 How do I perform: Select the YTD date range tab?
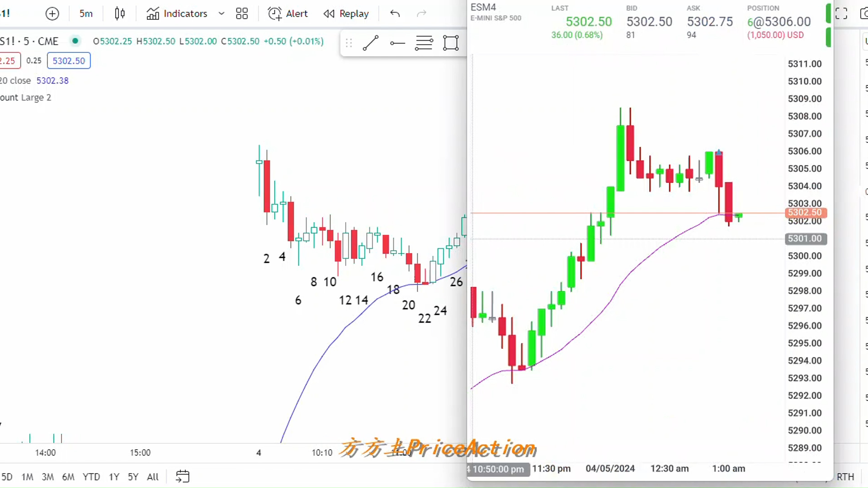91,477
